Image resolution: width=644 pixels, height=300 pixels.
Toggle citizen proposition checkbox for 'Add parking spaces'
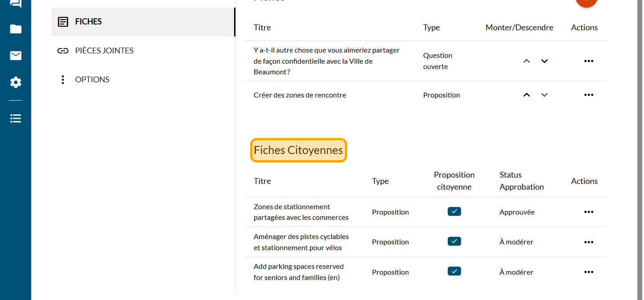coord(454,271)
